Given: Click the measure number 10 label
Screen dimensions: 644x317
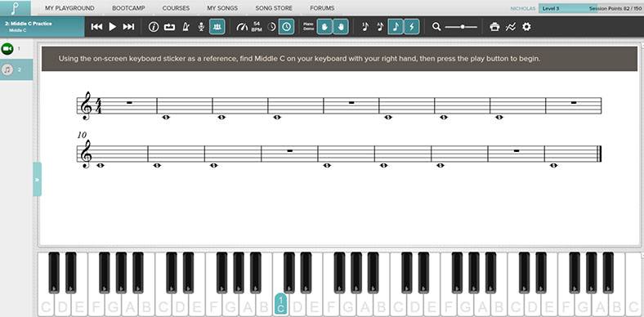Looking at the screenshot, I should [82, 135].
